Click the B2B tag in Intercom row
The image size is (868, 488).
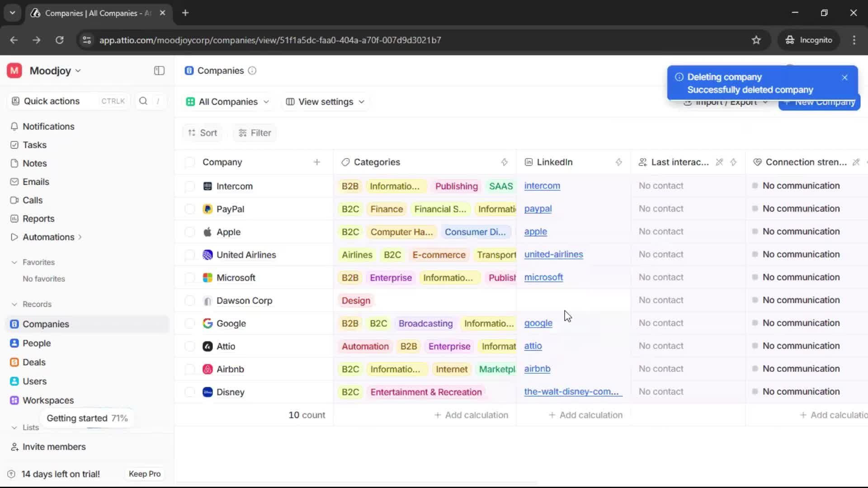[x=350, y=186]
